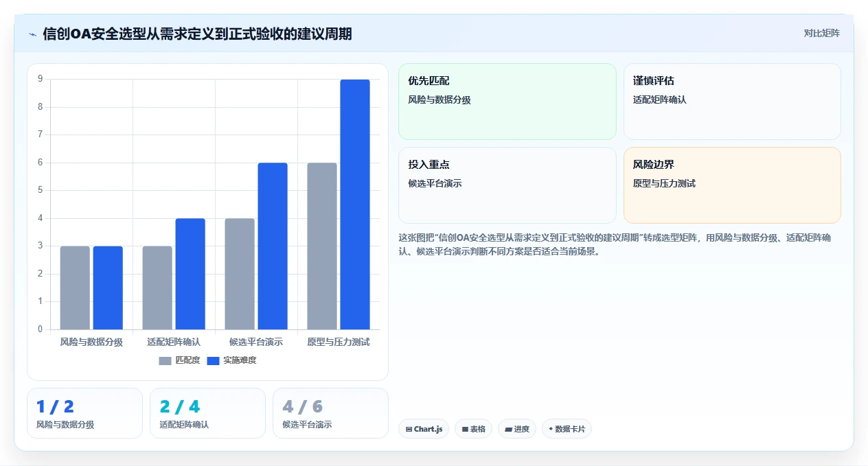This screenshot has height=466, width=868.
Task: Click the lightning icon beside the title
Action: [32, 34]
